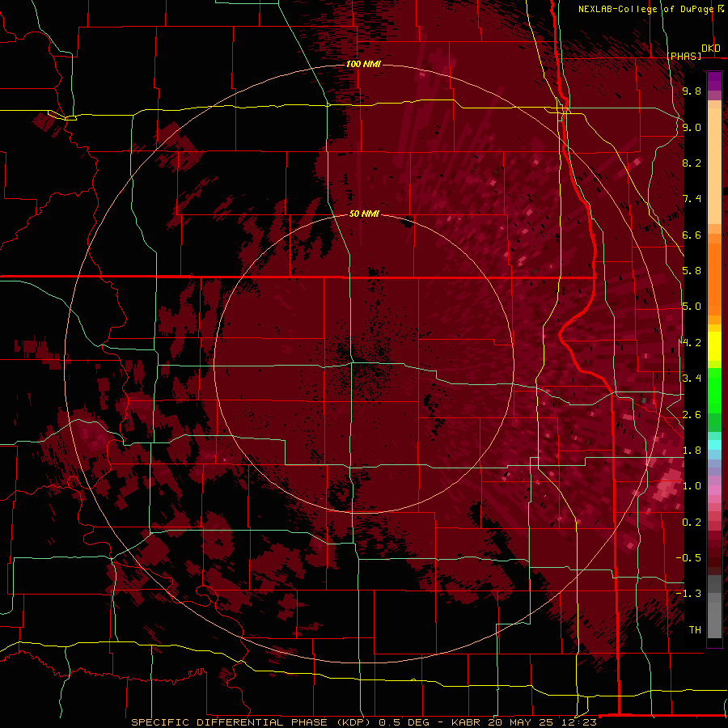This screenshot has width=728, height=728.
Task: Click the 4.2 scale value
Action: (692, 343)
